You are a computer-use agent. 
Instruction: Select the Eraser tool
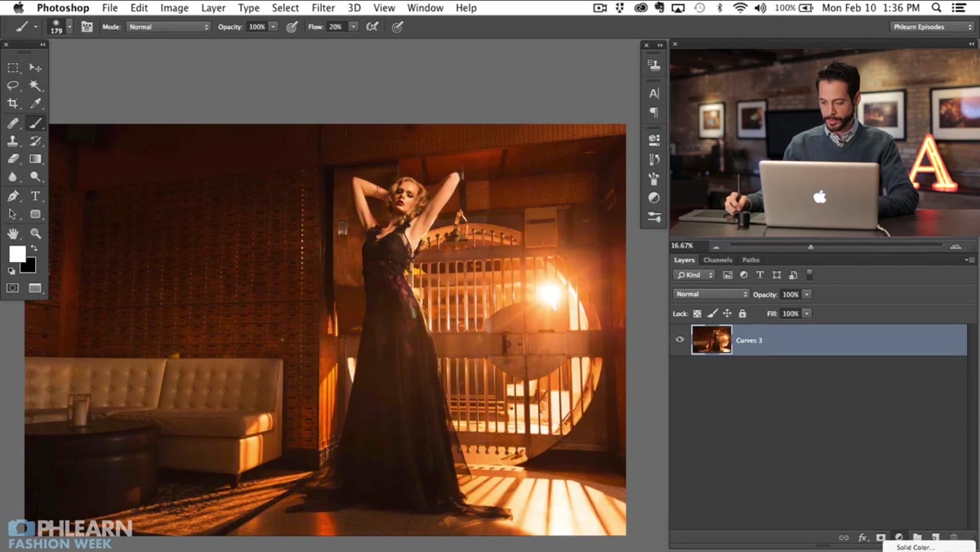13,159
